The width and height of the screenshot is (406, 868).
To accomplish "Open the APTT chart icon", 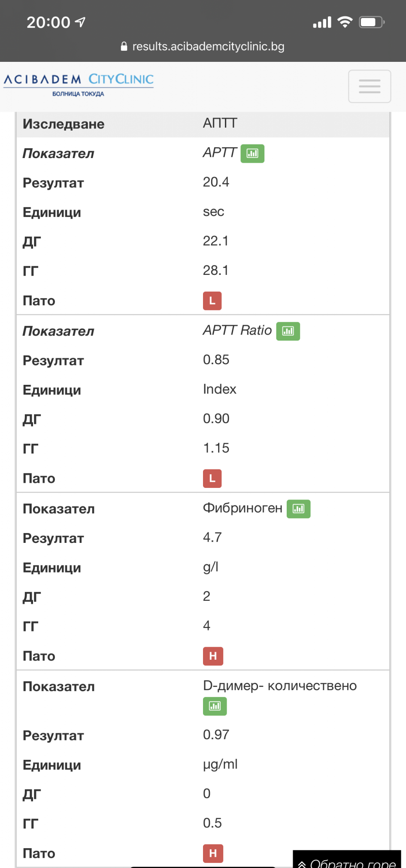I will click(252, 153).
